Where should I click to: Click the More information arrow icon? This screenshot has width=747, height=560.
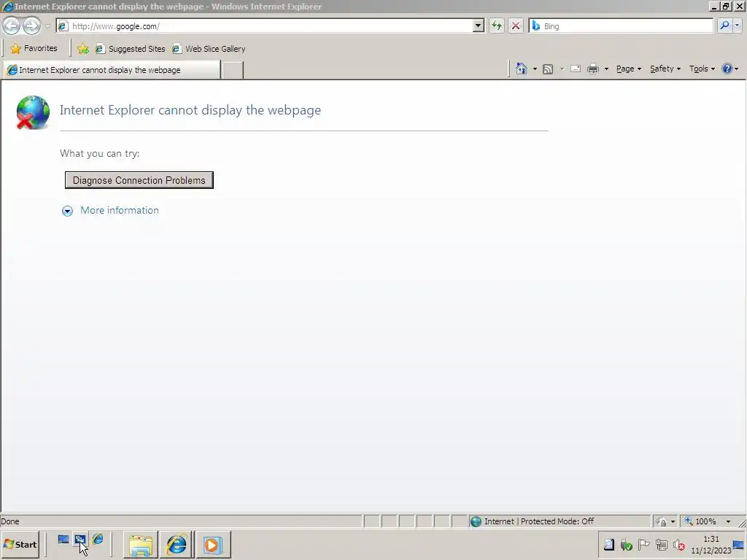click(x=67, y=211)
